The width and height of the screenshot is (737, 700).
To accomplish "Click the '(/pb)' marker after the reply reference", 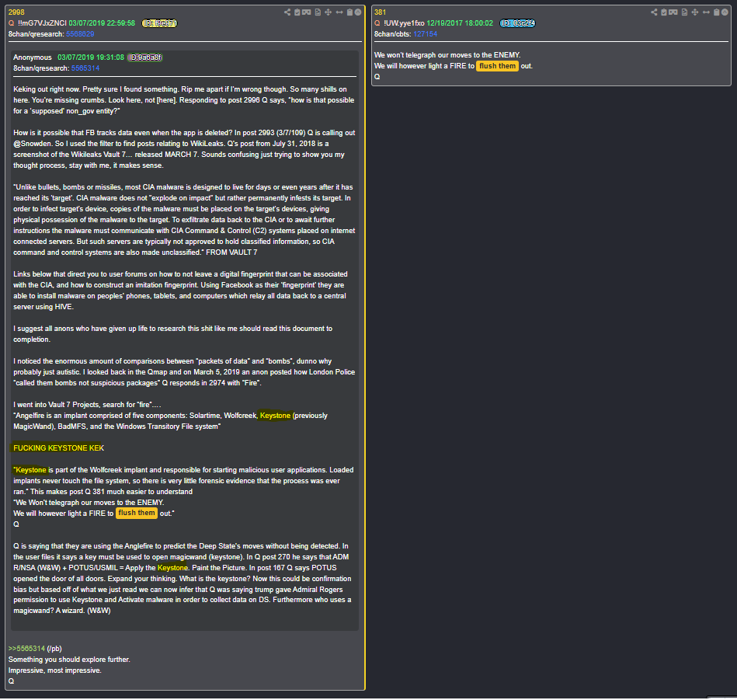I will [54, 649].
